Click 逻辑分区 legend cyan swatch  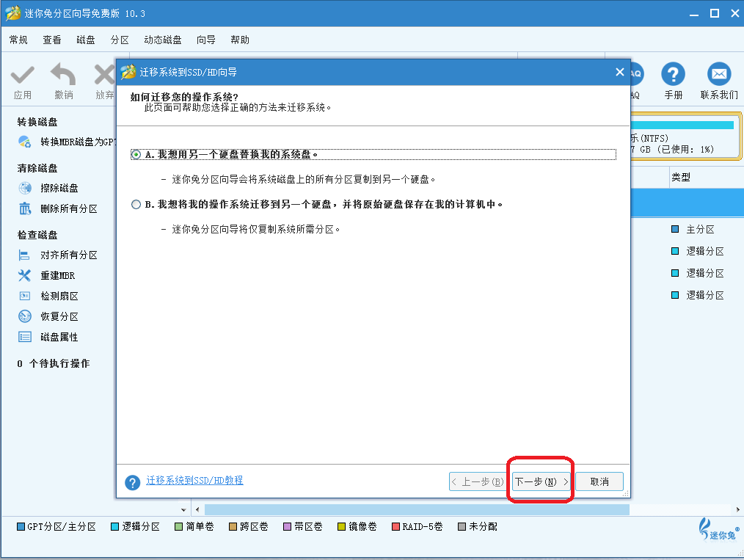[114, 527]
